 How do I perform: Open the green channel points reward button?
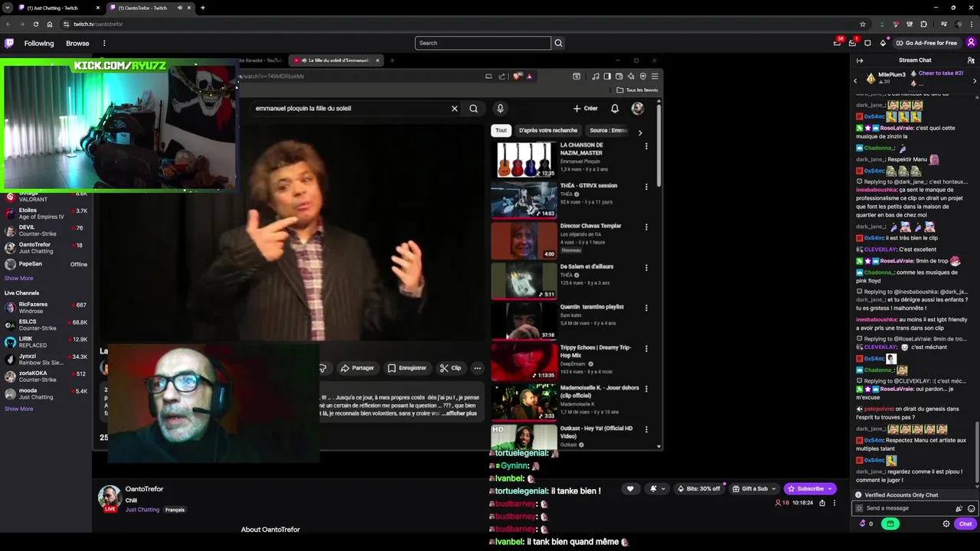890,524
